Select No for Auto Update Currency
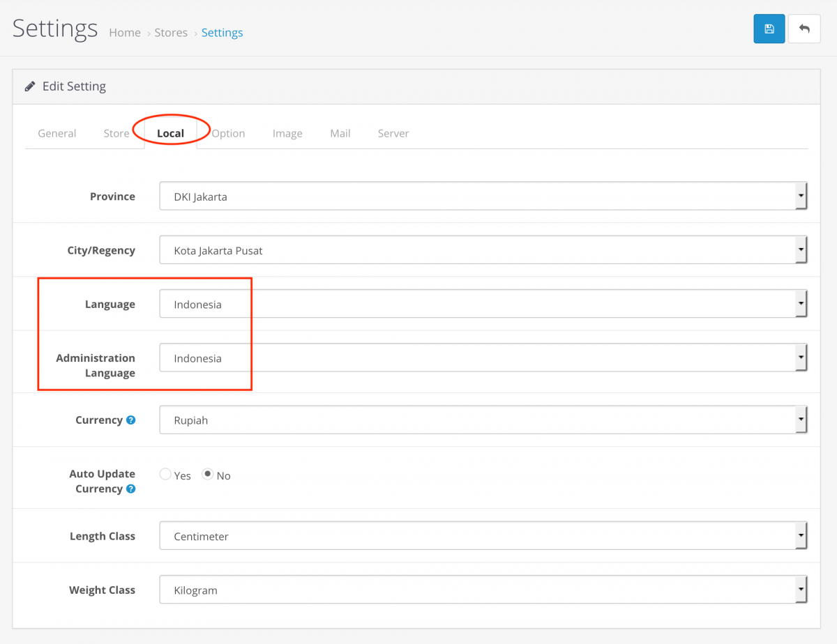Image resolution: width=837 pixels, height=644 pixels. coord(207,474)
